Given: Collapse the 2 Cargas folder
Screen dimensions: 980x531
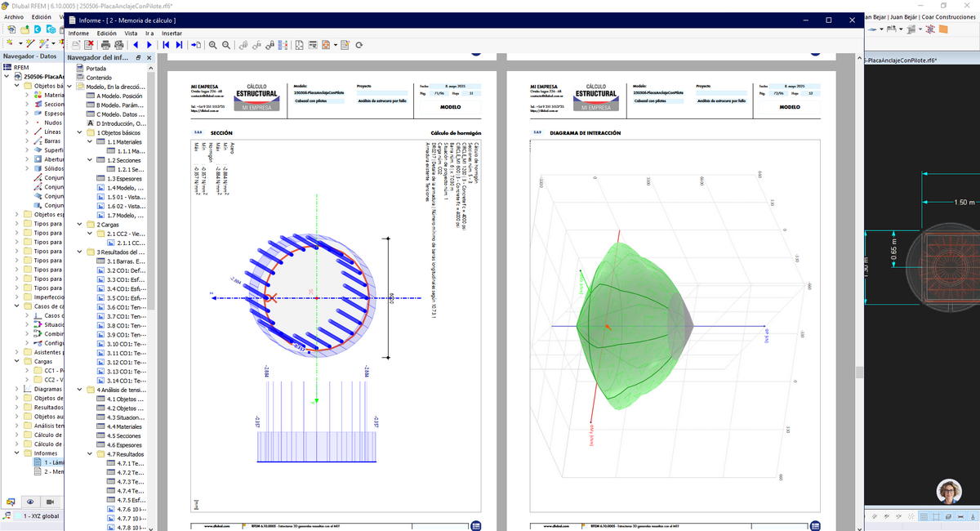Looking at the screenshot, I should coord(79,225).
